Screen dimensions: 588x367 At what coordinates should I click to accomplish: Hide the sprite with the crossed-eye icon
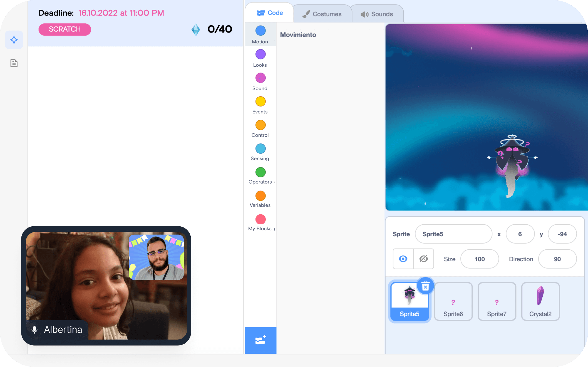423,259
